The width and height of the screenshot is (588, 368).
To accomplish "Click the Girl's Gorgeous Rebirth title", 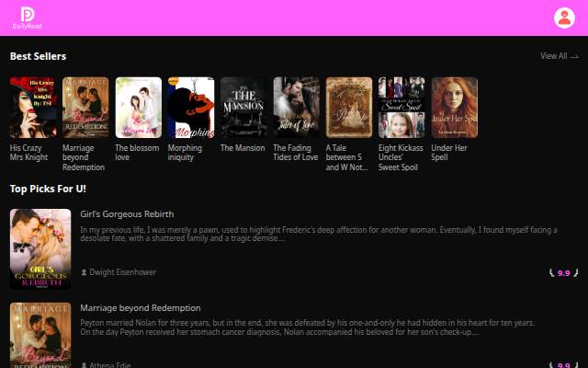I will (x=127, y=214).
